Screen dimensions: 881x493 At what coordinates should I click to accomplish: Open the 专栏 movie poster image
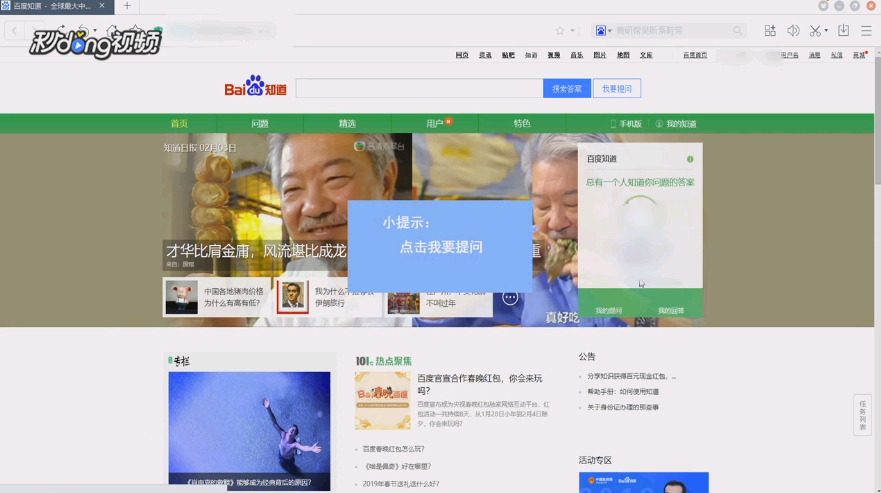(249, 431)
